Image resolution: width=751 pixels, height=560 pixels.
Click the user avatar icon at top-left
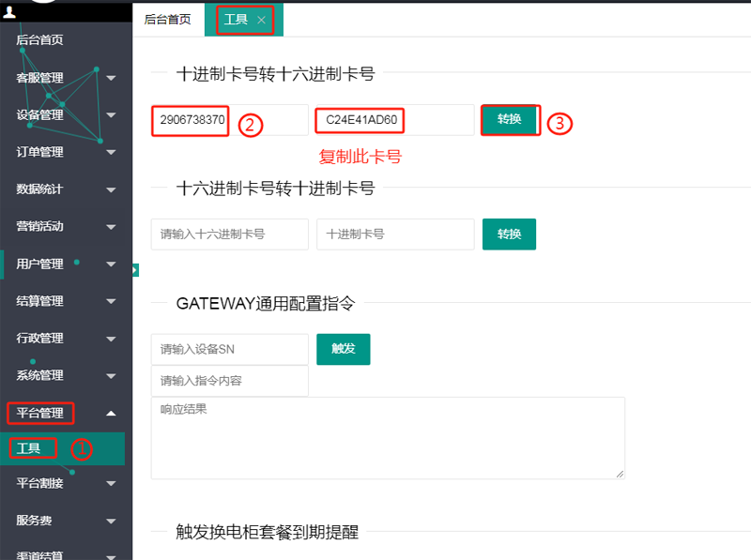[x=9, y=11]
